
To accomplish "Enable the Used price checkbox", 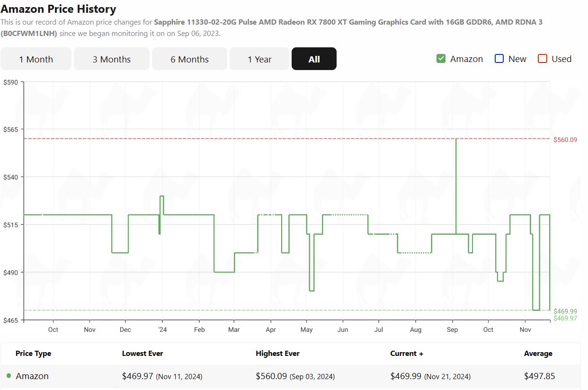I will pos(543,59).
